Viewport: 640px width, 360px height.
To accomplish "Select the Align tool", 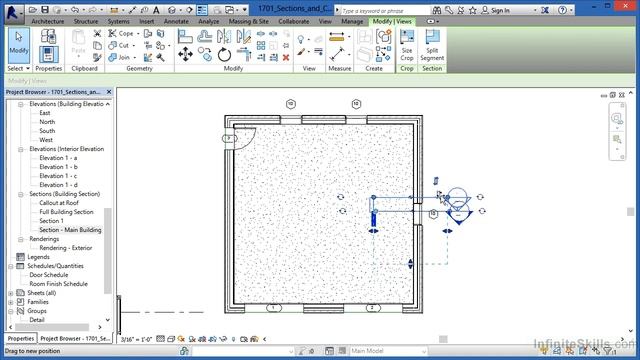I will click(x=185, y=37).
